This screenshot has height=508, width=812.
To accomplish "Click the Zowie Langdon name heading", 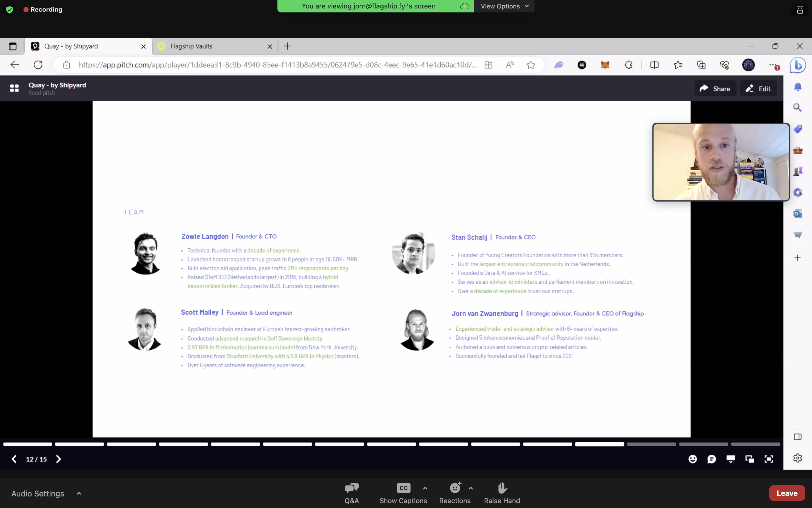I will click(205, 237).
